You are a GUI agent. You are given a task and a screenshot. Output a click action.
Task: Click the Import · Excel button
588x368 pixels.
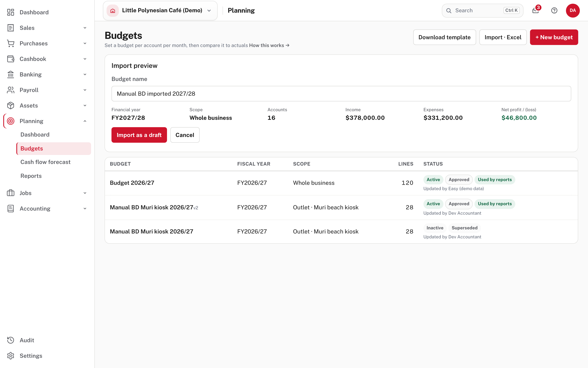503,37
